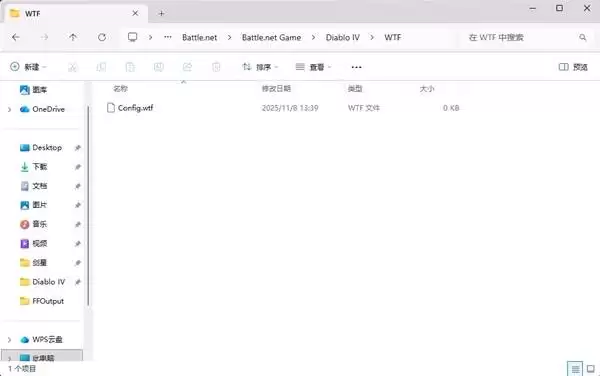Open Gallery (图库) in sidebar
Viewport: 600px width, 376px height.
[x=33, y=90]
